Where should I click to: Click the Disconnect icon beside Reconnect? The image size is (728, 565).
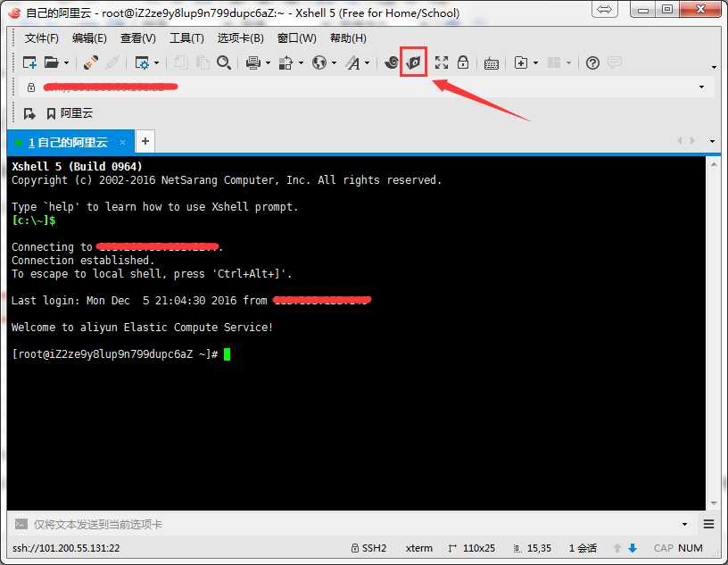[x=112, y=62]
